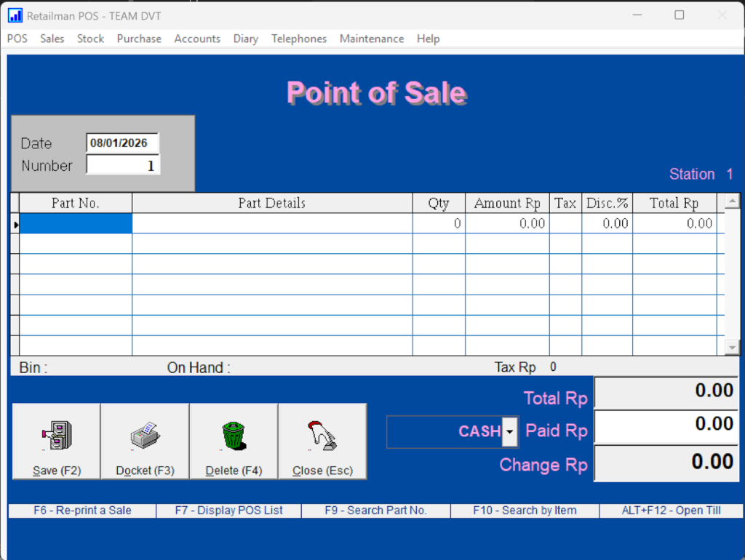
Task: Click the Delete (F4) trash bin icon
Action: click(234, 436)
